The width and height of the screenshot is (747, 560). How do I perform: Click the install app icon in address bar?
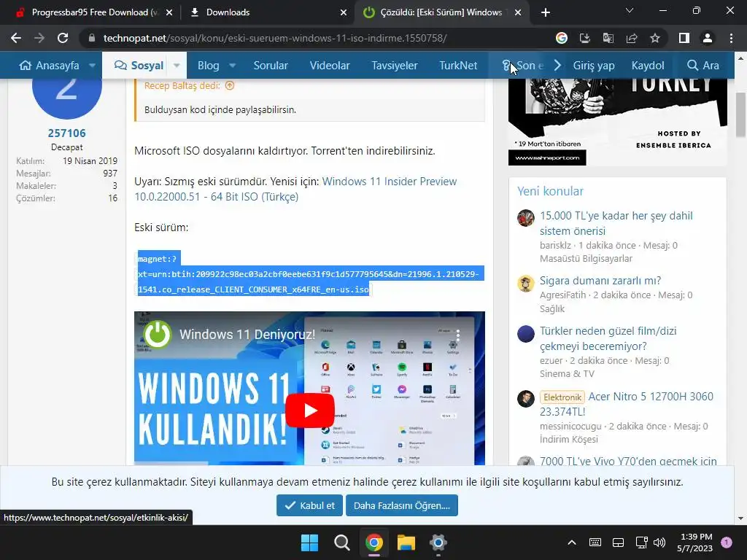[584, 38]
